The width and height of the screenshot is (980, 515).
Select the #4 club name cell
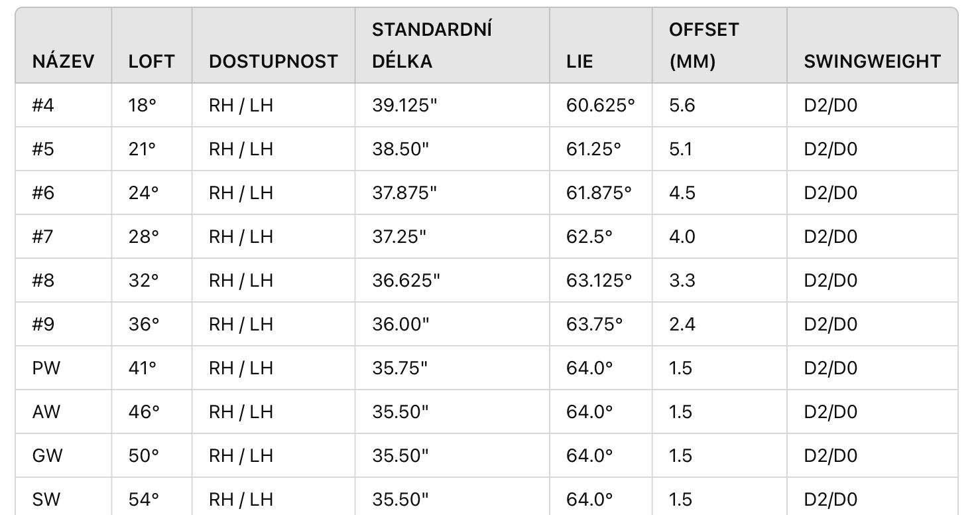[x=43, y=105]
